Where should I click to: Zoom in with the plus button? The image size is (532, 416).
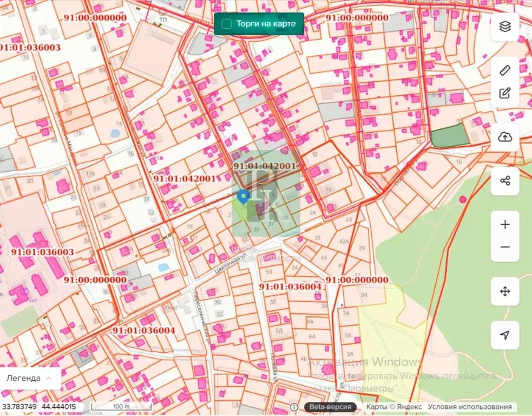click(x=505, y=224)
